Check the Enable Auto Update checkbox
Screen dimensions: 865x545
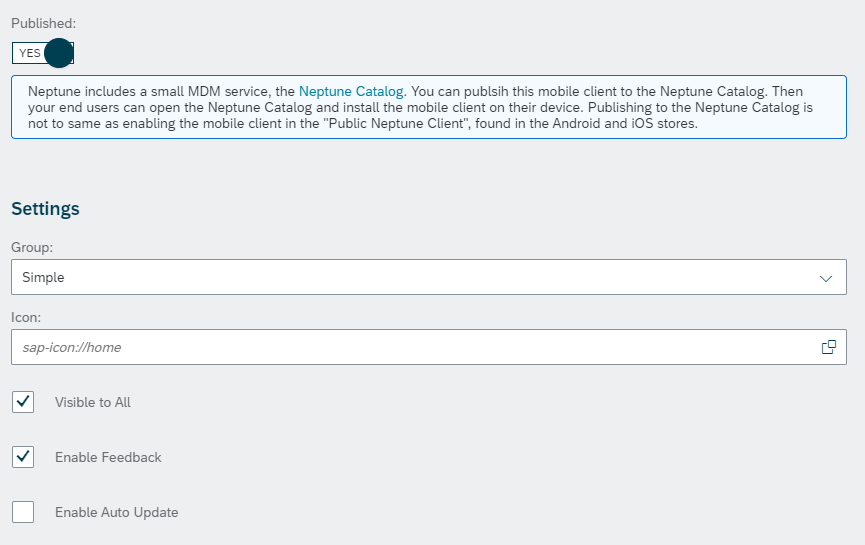pyautogui.click(x=23, y=512)
